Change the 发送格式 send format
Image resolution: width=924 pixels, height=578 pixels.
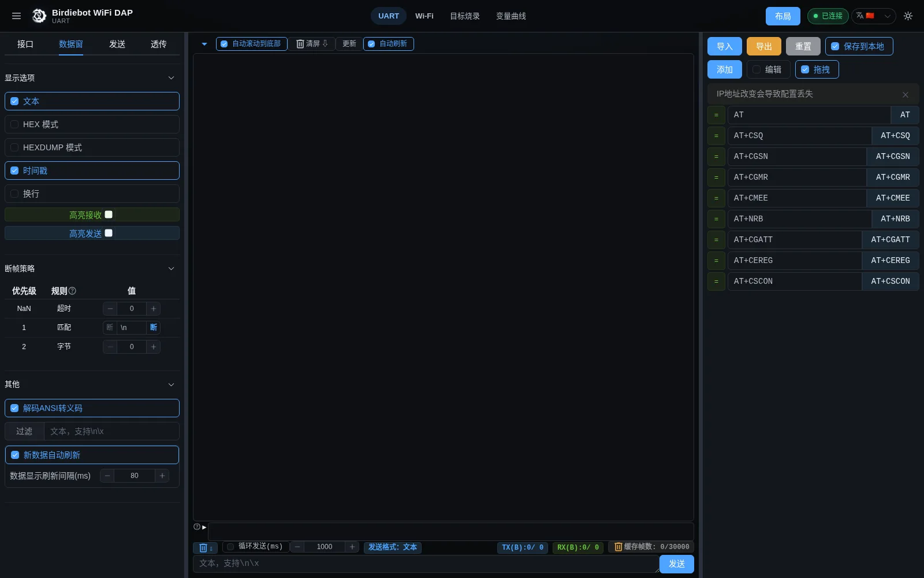pos(393,547)
